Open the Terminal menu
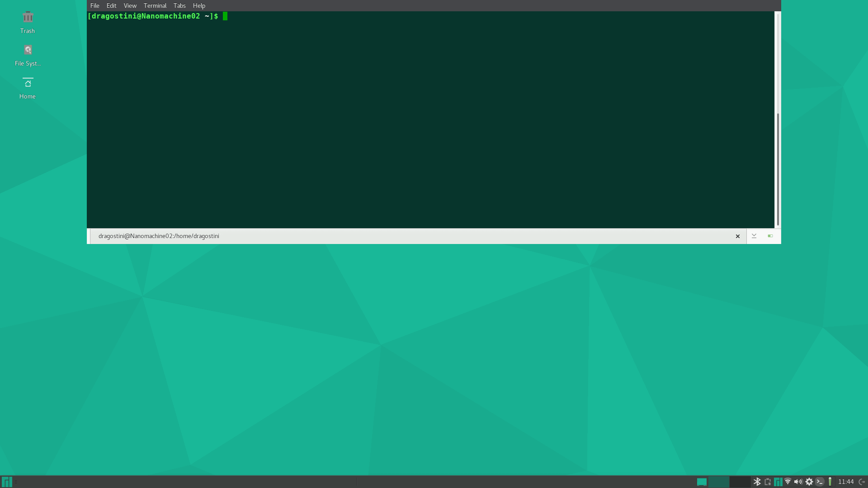Screen dimensions: 868x488 pos(155,5)
